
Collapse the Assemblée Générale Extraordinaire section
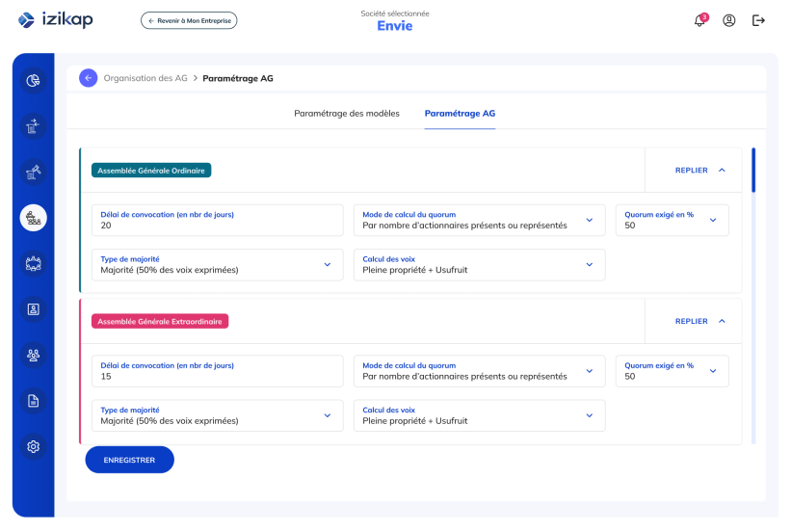[699, 321]
